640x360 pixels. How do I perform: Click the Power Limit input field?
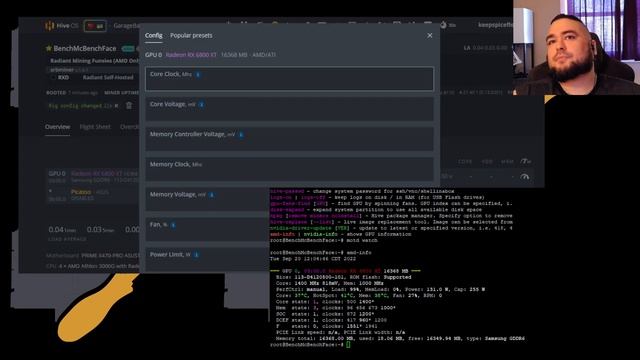[207, 259]
